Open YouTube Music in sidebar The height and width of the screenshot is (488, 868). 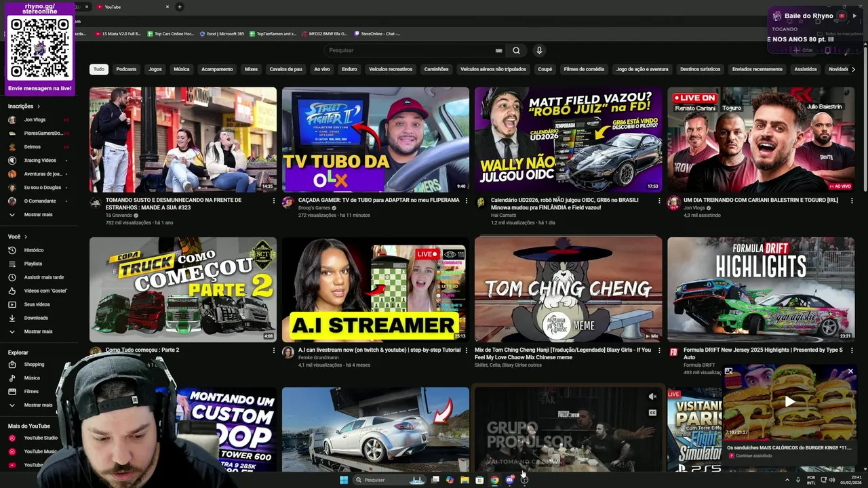pyautogui.click(x=41, y=451)
